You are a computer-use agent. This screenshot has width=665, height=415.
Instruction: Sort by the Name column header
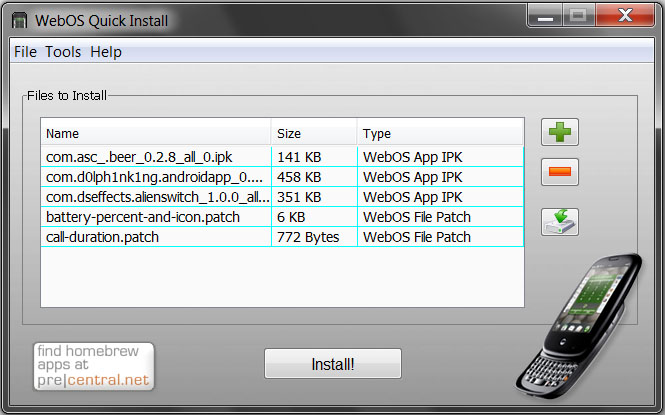point(156,134)
